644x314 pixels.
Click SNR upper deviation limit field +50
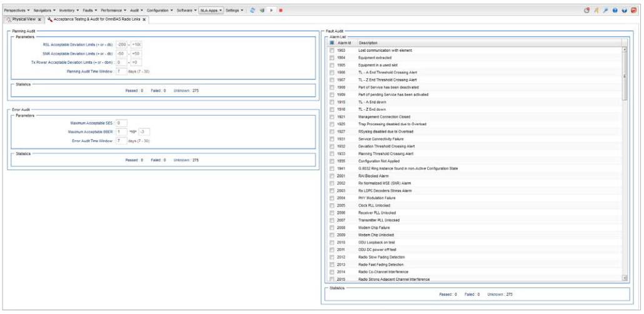point(136,53)
